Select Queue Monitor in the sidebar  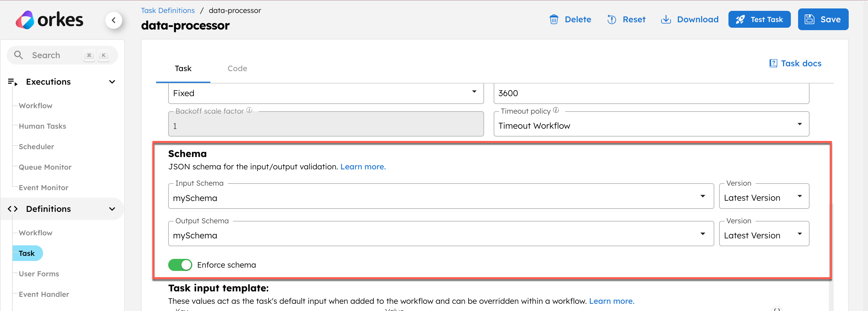pyautogui.click(x=45, y=167)
